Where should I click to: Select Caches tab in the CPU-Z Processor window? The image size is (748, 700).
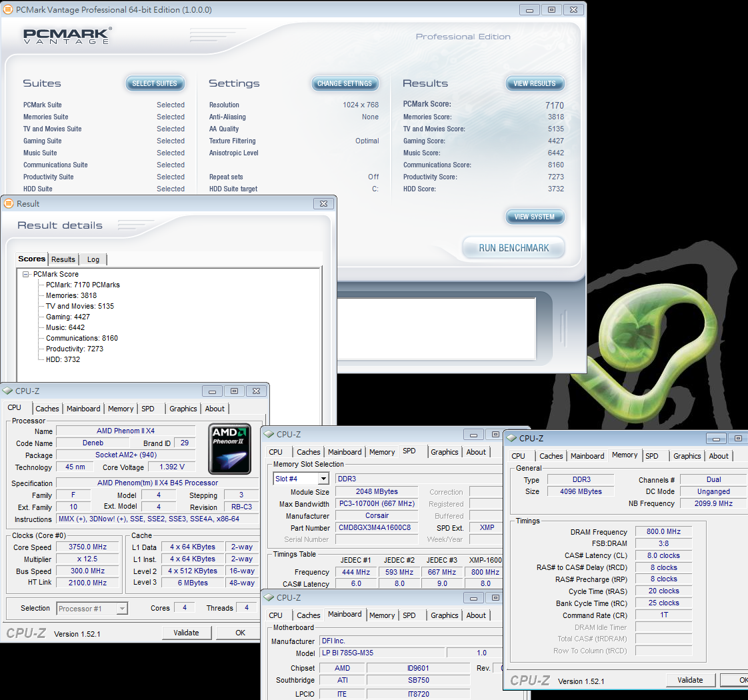point(47,409)
